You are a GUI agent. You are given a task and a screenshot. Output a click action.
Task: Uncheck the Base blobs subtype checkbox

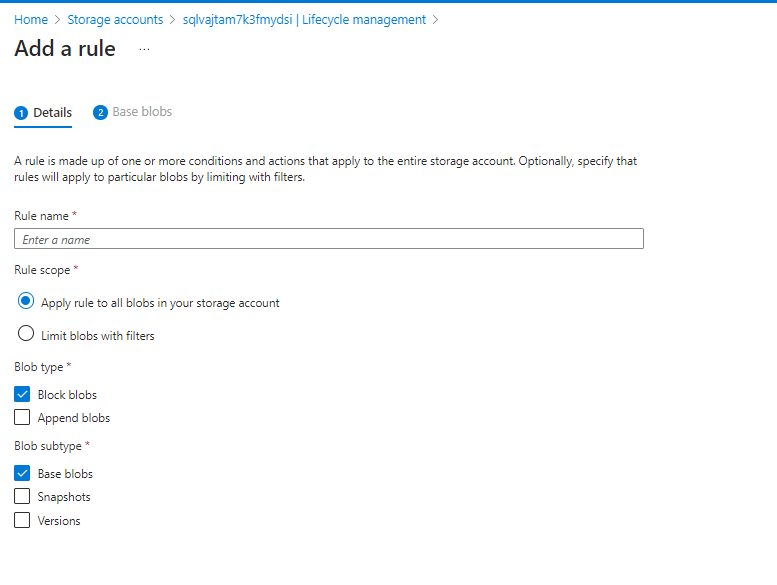pyautogui.click(x=22, y=473)
